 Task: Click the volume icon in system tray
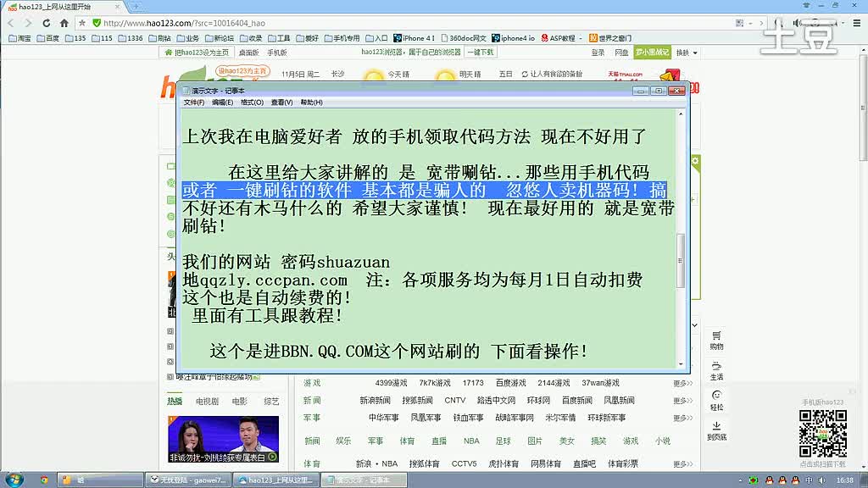click(x=822, y=480)
